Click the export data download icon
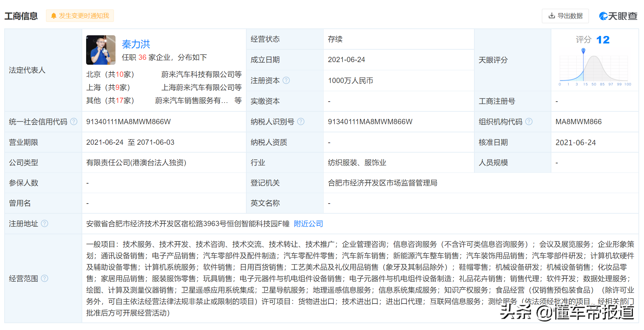Viewport: 644px width, 330px height. coord(552,16)
